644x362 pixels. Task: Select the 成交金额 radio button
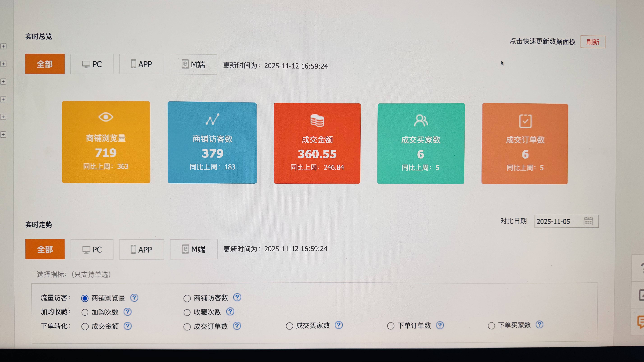tap(85, 327)
